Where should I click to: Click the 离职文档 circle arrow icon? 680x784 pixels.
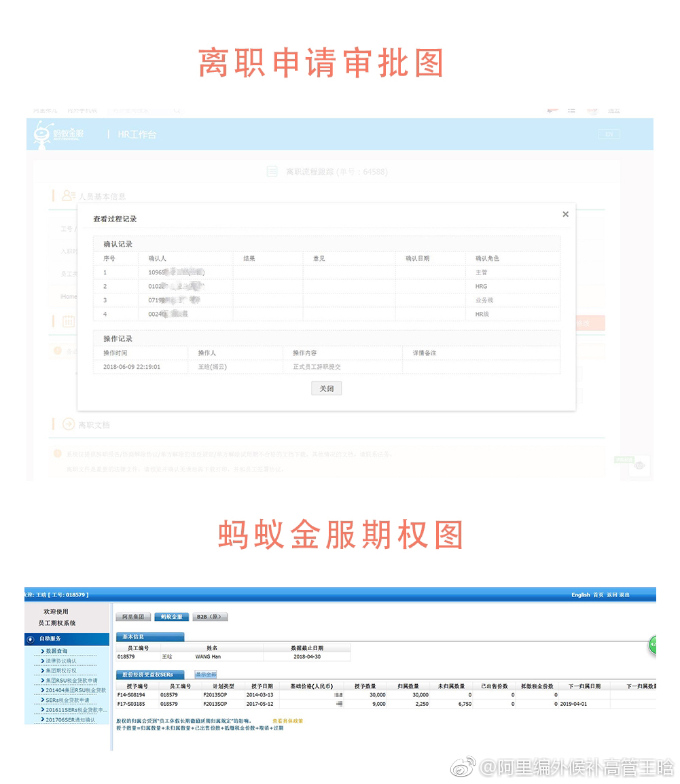(69, 424)
